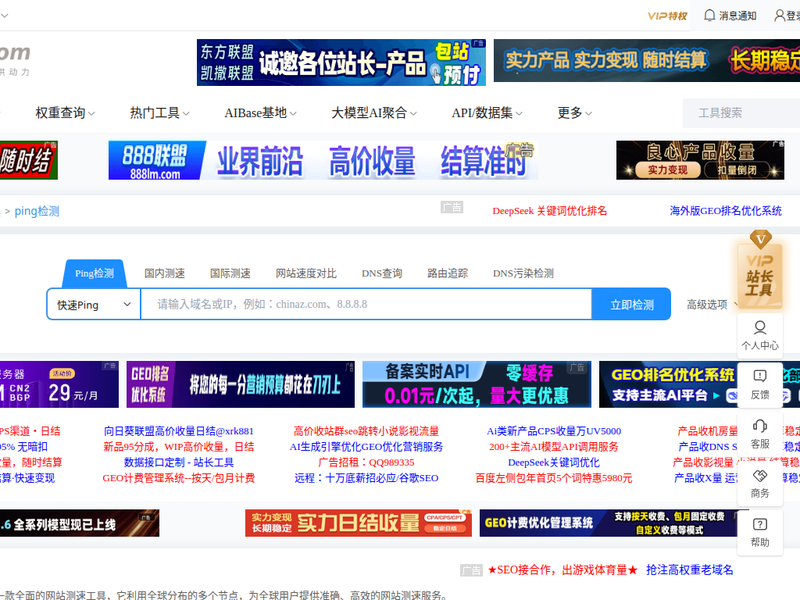Image resolution: width=800 pixels, height=600 pixels.
Task: Expand the 更多 menu
Action: click(x=574, y=113)
